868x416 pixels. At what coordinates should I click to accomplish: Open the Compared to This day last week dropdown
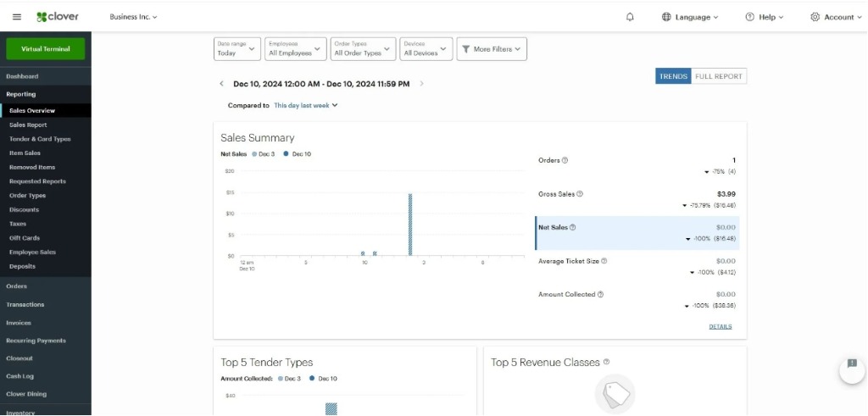(x=305, y=106)
